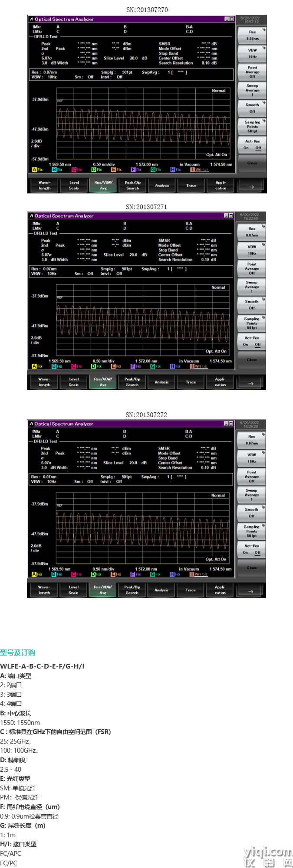The image size is (293, 868).
Task: Select trace B Fix in SN:201307270 analyzer
Action: [x=57, y=170]
